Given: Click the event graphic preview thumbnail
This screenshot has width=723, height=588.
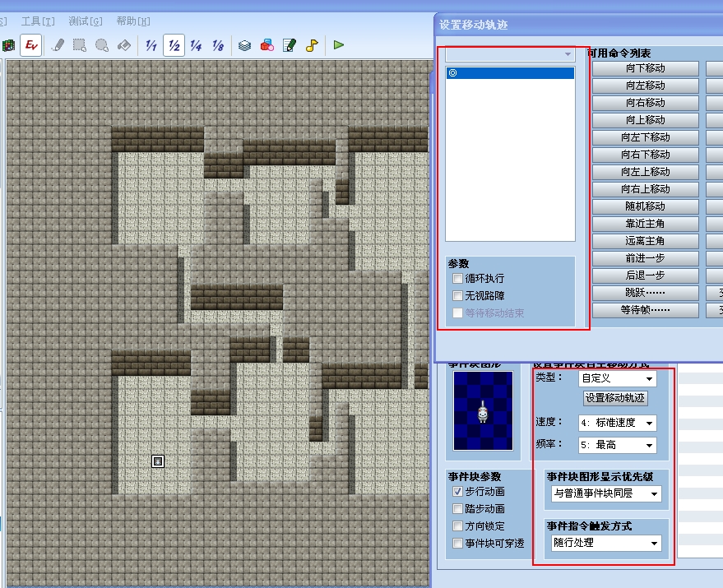Looking at the screenshot, I should [x=483, y=410].
